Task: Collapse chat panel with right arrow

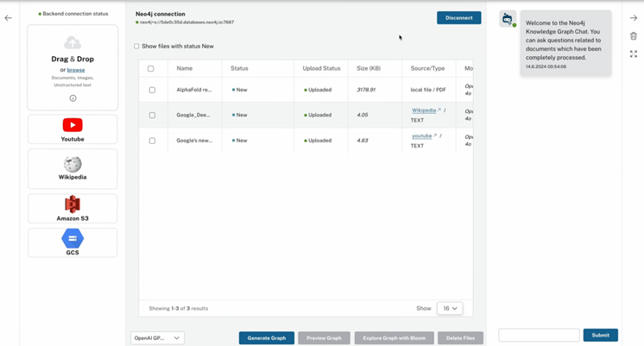Action: 634,18
